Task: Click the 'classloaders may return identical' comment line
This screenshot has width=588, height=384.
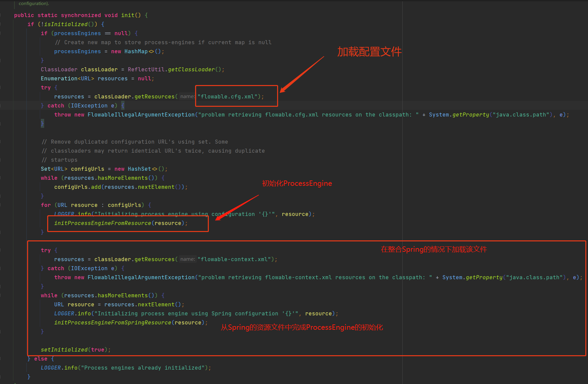Action: click(x=153, y=151)
